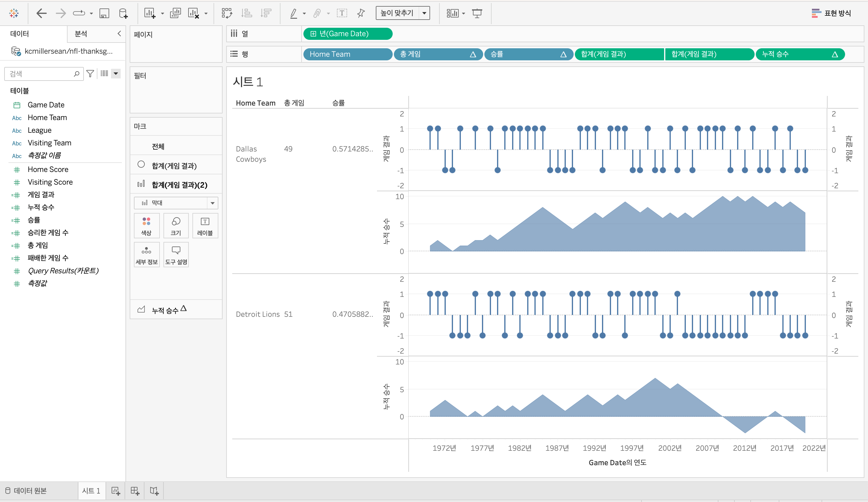868x502 pixels.
Task: Expand the new worksheet dropdown arrow
Action: (x=162, y=14)
